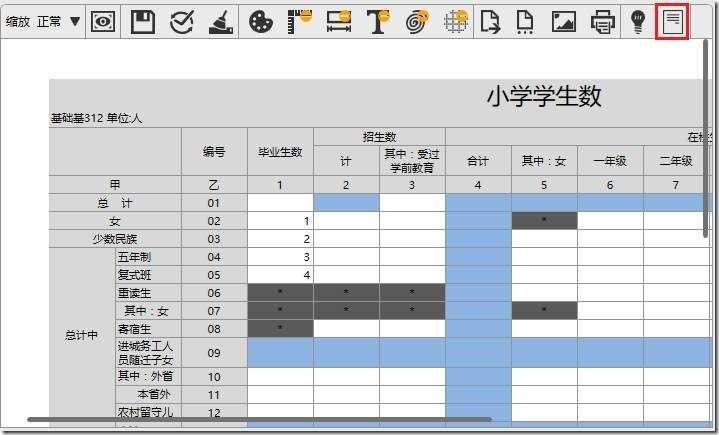The width and height of the screenshot is (719, 435).
Task: Select 毕业生数 cell with value 2
Action: coord(280,239)
